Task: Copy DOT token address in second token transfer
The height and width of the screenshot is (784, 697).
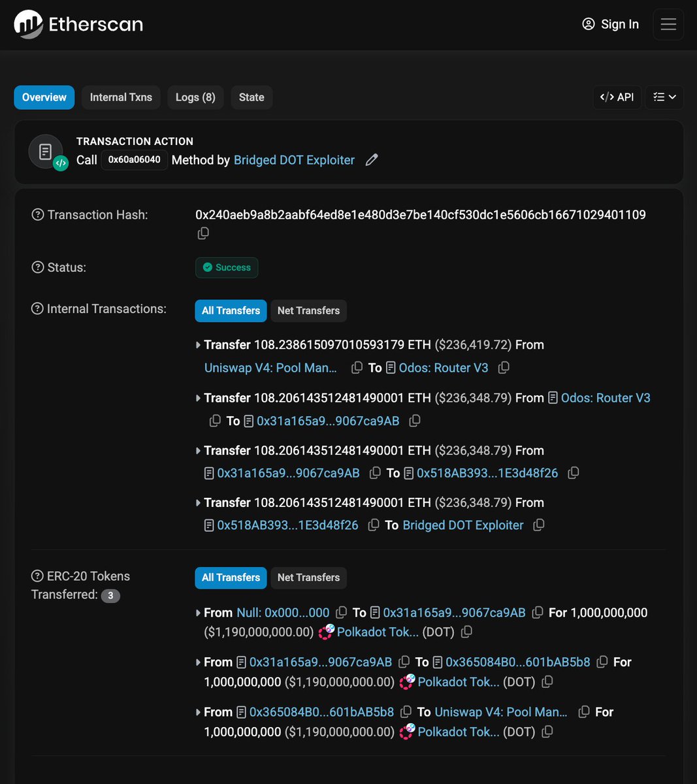Action: (547, 682)
